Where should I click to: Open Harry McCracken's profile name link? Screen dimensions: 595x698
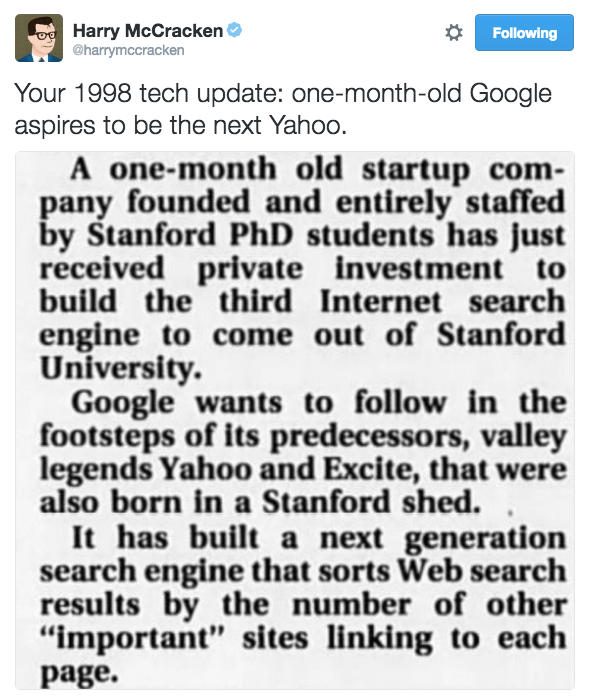[x=148, y=31]
